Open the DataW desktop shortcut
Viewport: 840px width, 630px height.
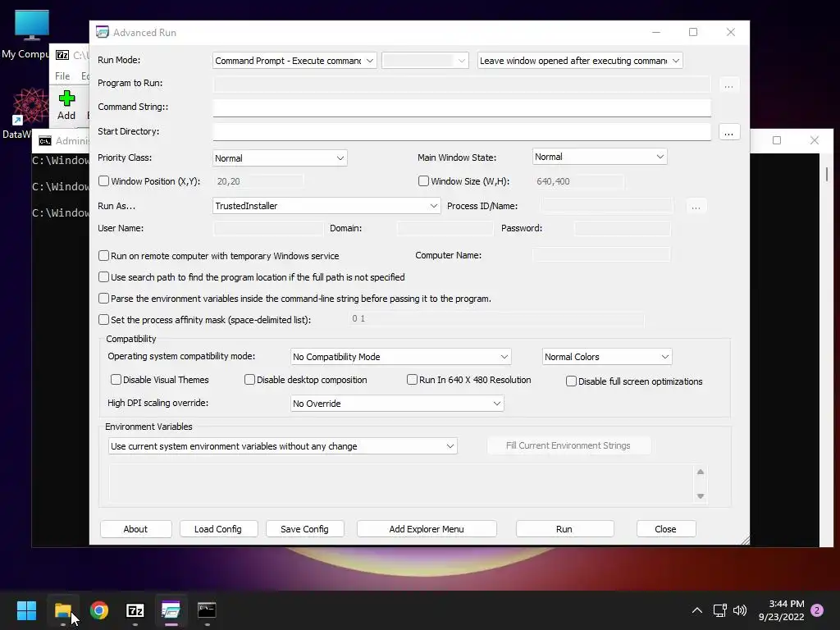[x=30, y=112]
